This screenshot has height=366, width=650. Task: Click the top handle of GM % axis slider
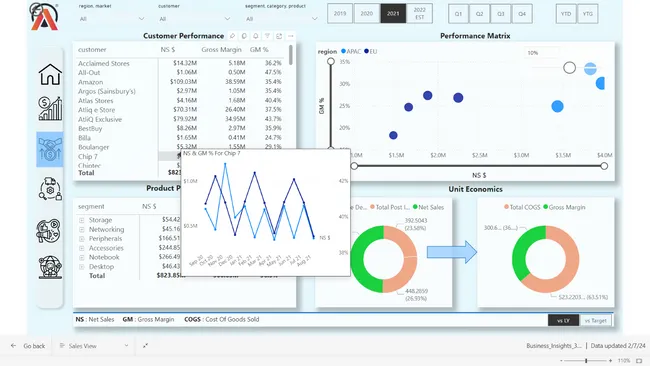tap(330, 62)
